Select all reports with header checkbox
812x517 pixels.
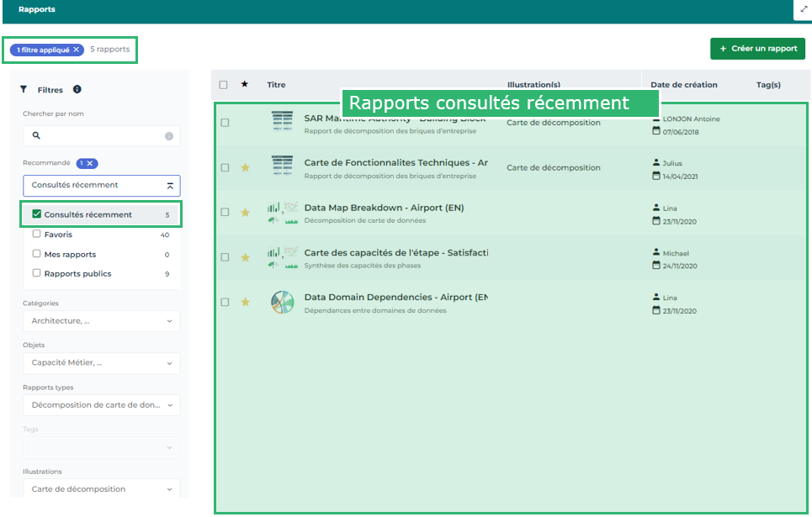[x=223, y=85]
